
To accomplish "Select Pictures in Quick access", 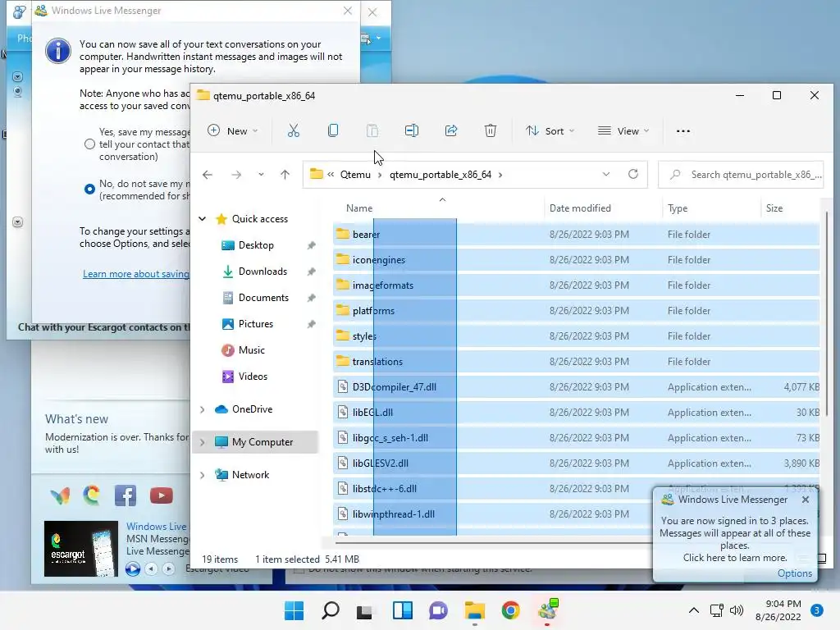I will click(x=256, y=323).
